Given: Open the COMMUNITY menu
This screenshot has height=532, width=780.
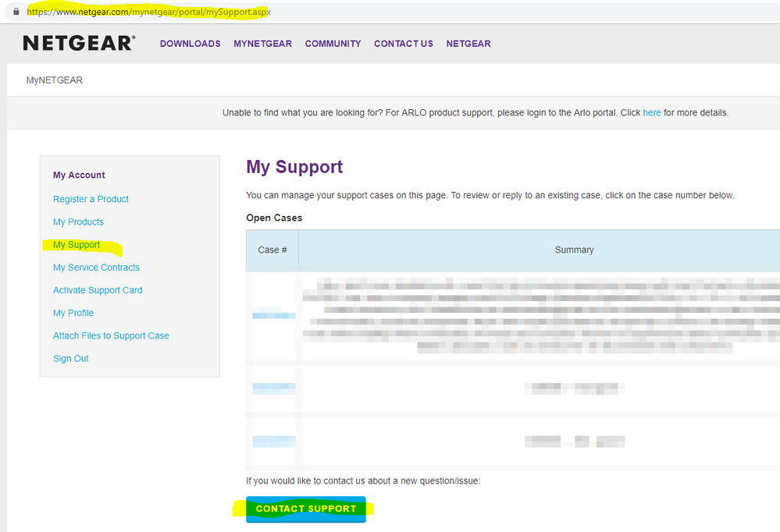Looking at the screenshot, I should (x=333, y=44).
